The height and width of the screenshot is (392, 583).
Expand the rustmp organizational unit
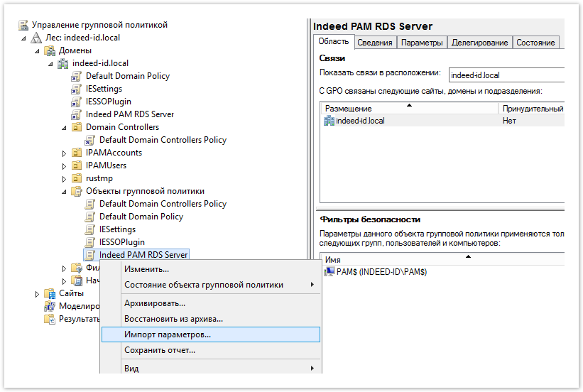point(64,178)
